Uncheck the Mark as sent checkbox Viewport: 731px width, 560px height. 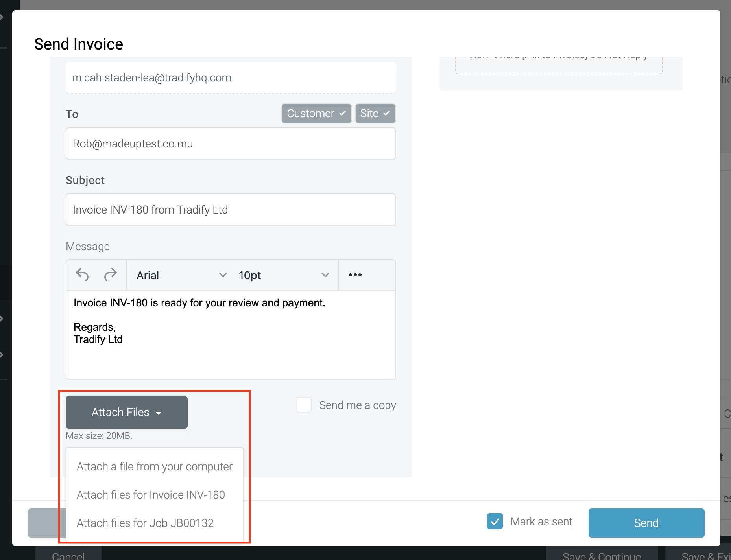495,521
